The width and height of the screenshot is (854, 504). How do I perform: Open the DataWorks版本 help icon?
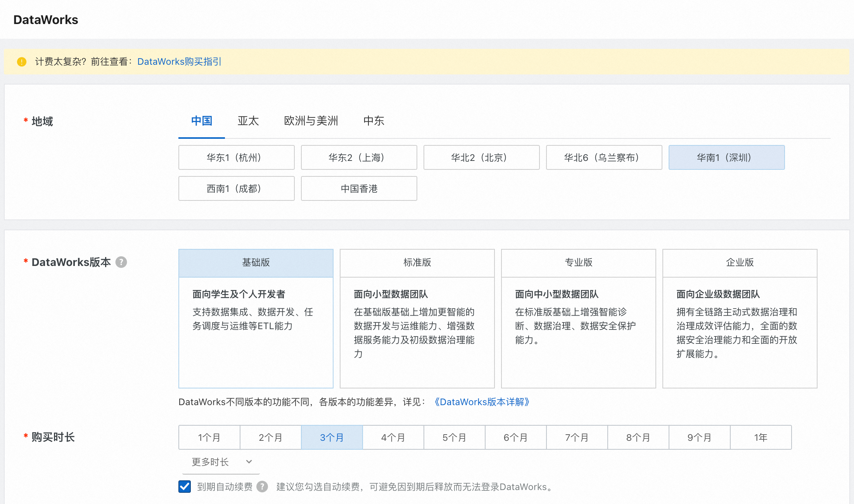[x=121, y=262]
